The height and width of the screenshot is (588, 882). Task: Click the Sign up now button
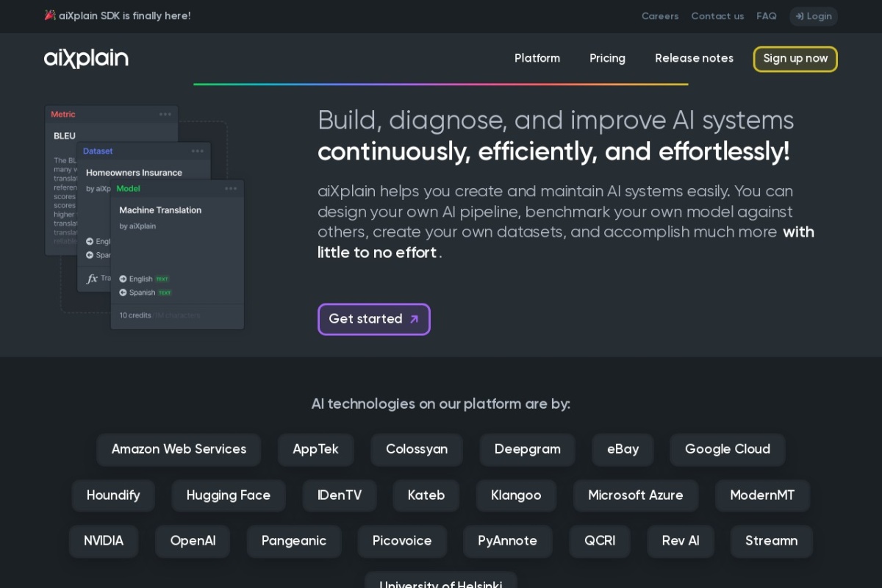[x=795, y=59]
